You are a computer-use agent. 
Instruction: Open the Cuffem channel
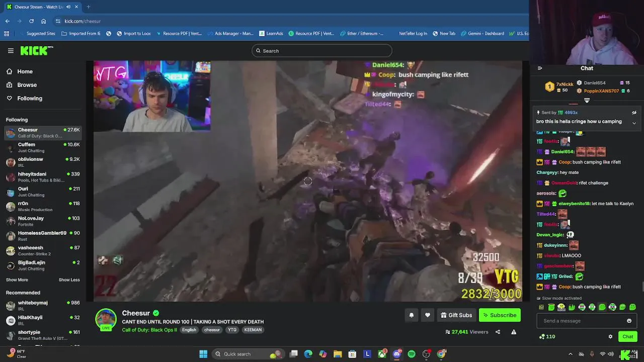(x=43, y=147)
